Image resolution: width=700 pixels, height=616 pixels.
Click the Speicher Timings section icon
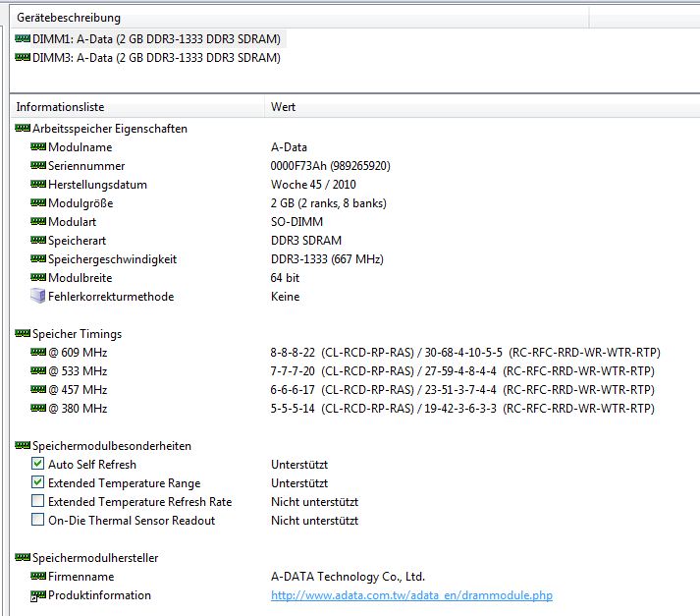(23, 333)
